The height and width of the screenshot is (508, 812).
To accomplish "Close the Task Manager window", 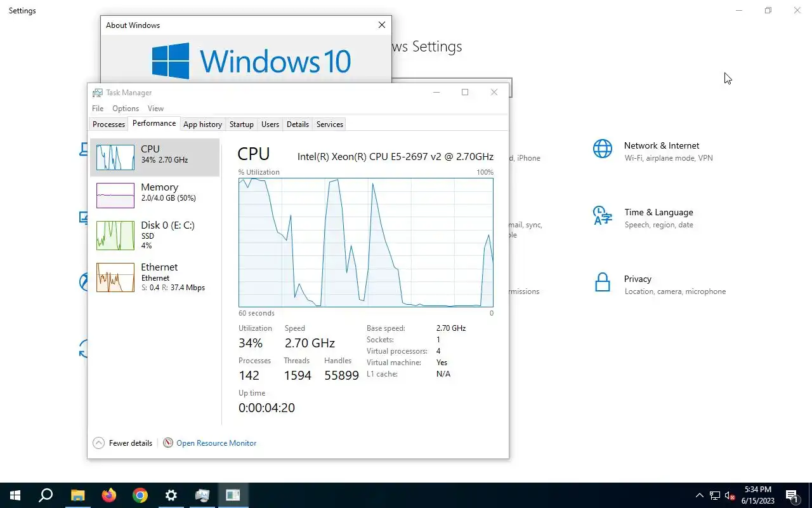I will click(494, 92).
